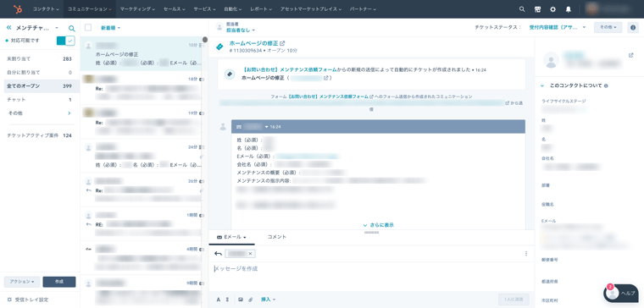Screen dimensions: 644x308
Task: Open the Marketplace icon in top bar
Action: point(537,9)
